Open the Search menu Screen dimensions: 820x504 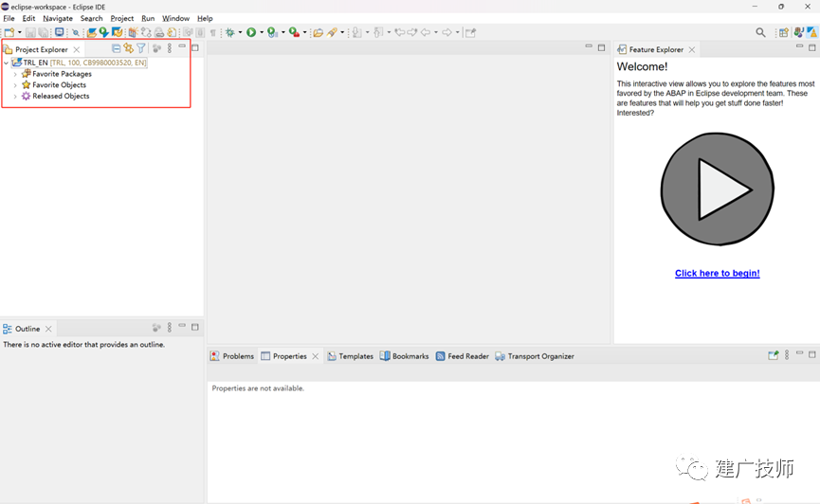(92, 18)
